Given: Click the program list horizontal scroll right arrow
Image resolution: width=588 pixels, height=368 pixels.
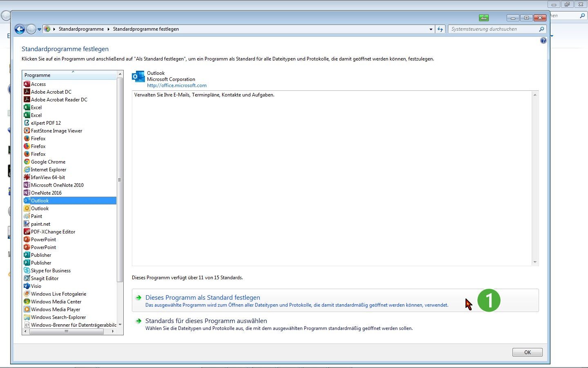Looking at the screenshot, I should (x=113, y=332).
